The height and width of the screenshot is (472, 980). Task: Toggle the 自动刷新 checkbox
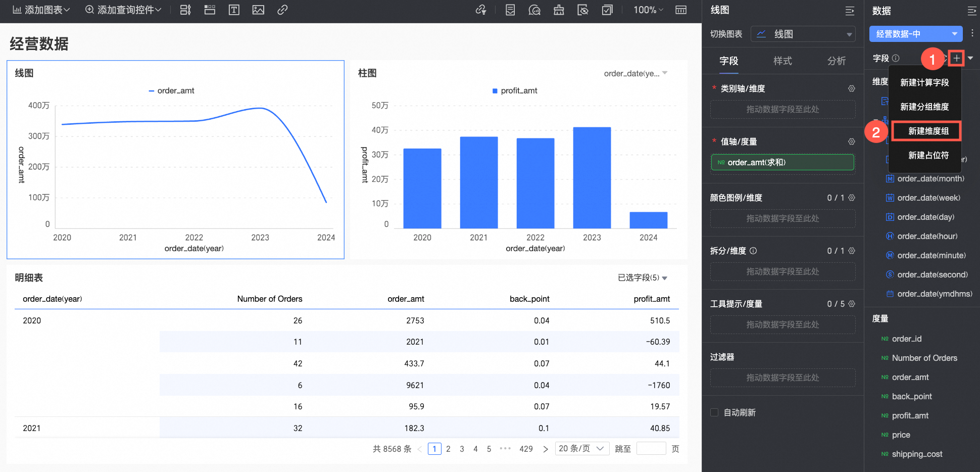tap(714, 412)
